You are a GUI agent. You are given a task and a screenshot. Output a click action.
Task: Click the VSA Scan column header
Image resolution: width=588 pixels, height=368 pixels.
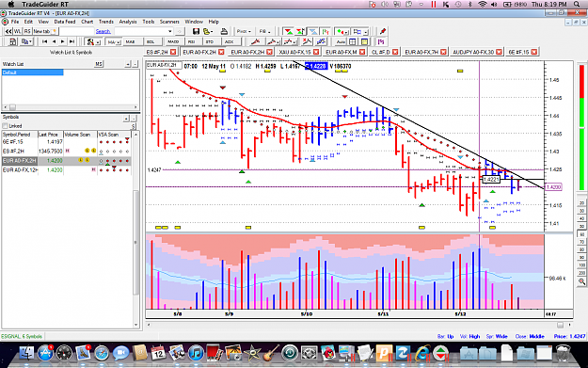point(114,135)
